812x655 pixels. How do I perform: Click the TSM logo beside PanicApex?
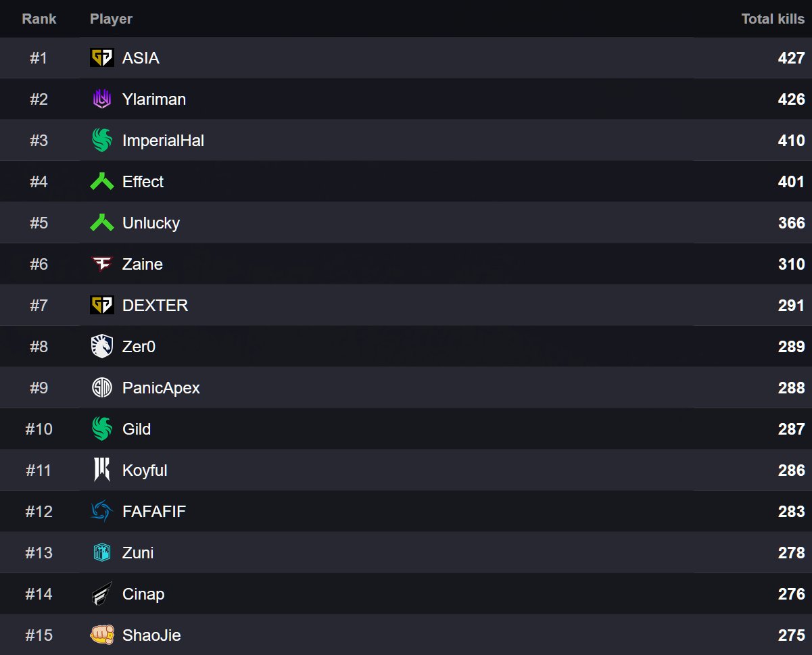pyautogui.click(x=102, y=388)
